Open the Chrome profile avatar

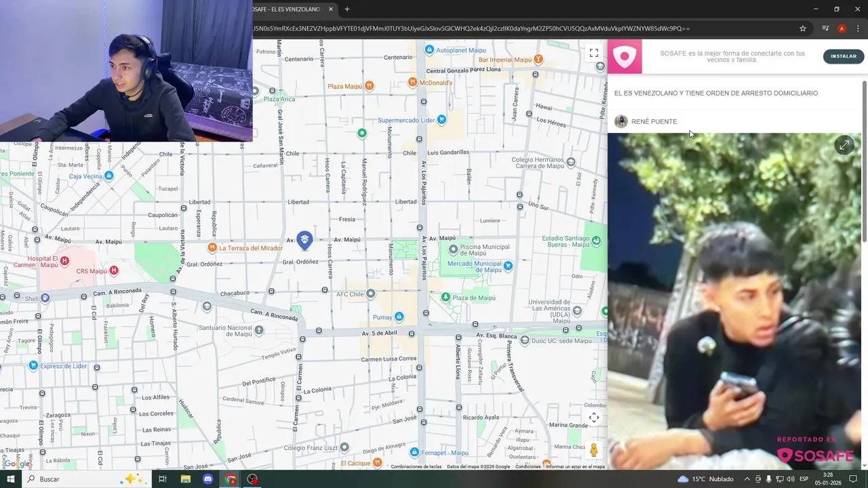tap(842, 28)
